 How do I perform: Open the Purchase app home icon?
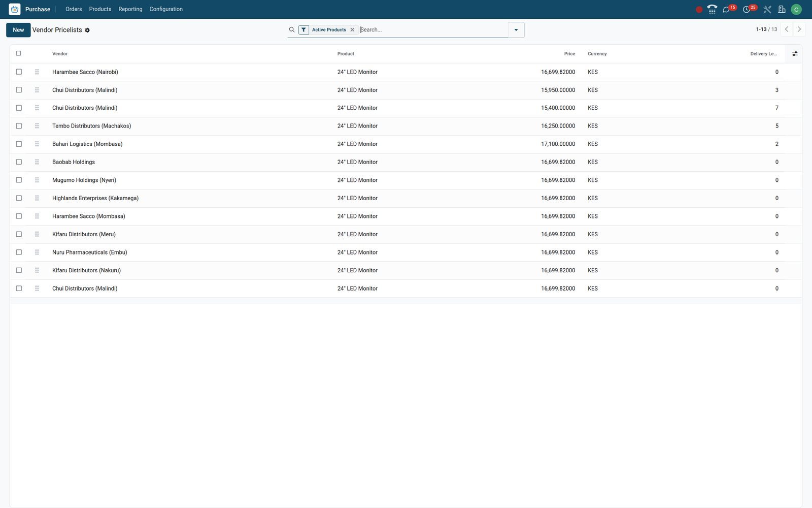pyautogui.click(x=15, y=9)
